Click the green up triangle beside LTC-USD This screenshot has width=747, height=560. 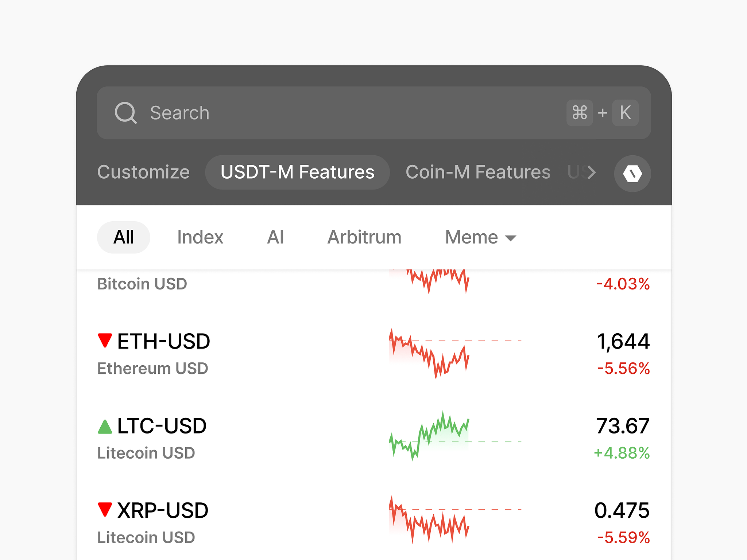tap(105, 426)
